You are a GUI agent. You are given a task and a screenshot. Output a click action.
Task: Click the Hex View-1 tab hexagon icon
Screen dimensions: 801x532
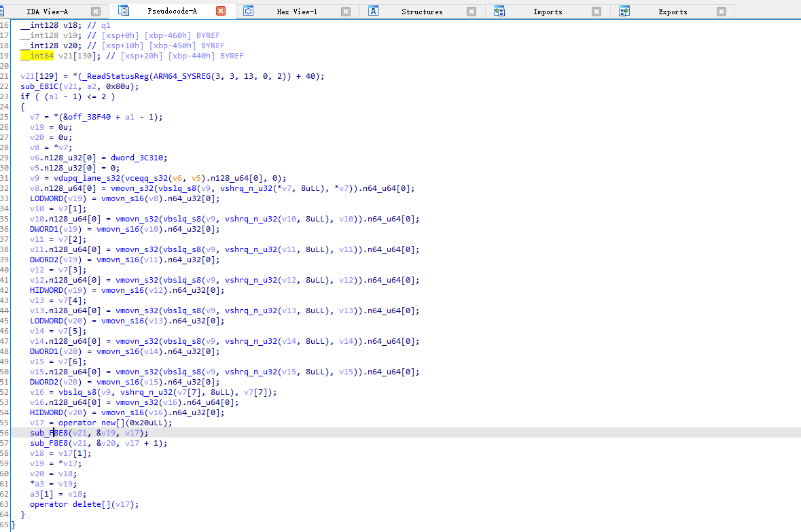[248, 11]
